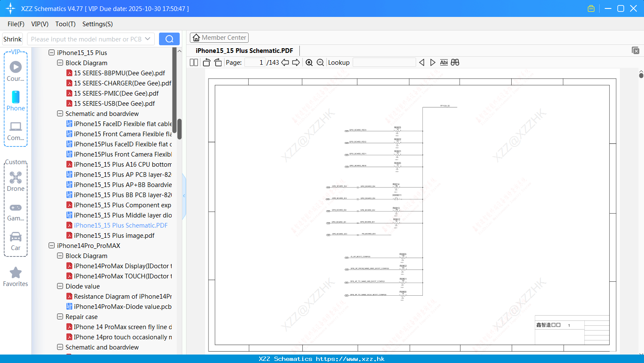
Task: Open Resistance Diagram of iPhone14Pro file
Action: point(119,296)
